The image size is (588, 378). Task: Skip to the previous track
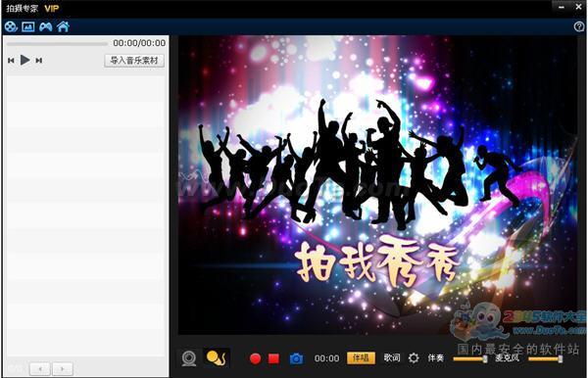pyautogui.click(x=11, y=61)
